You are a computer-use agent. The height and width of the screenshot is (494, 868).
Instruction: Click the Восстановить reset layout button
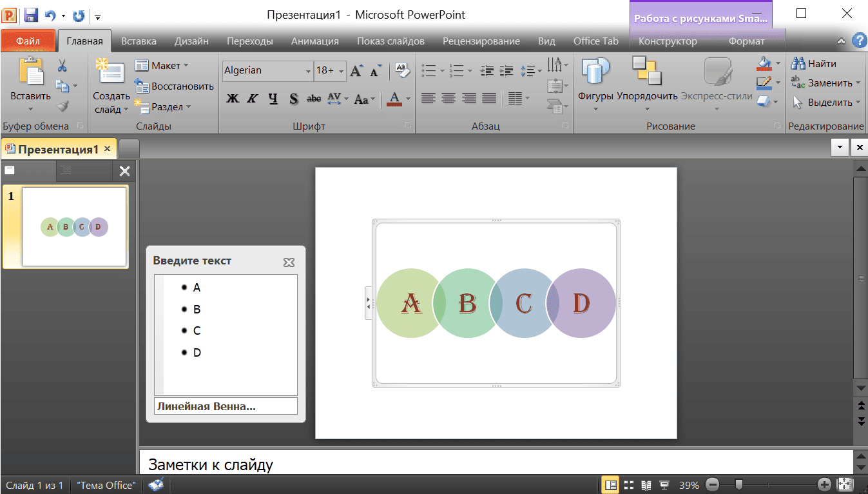[174, 86]
